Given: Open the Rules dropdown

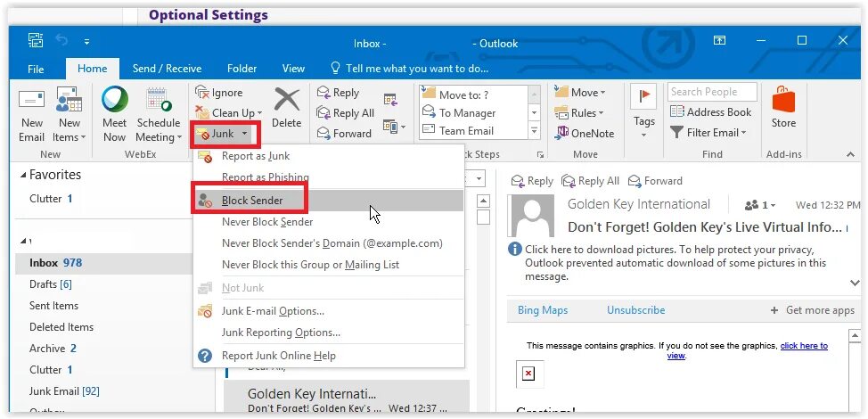Looking at the screenshot, I should (x=578, y=113).
